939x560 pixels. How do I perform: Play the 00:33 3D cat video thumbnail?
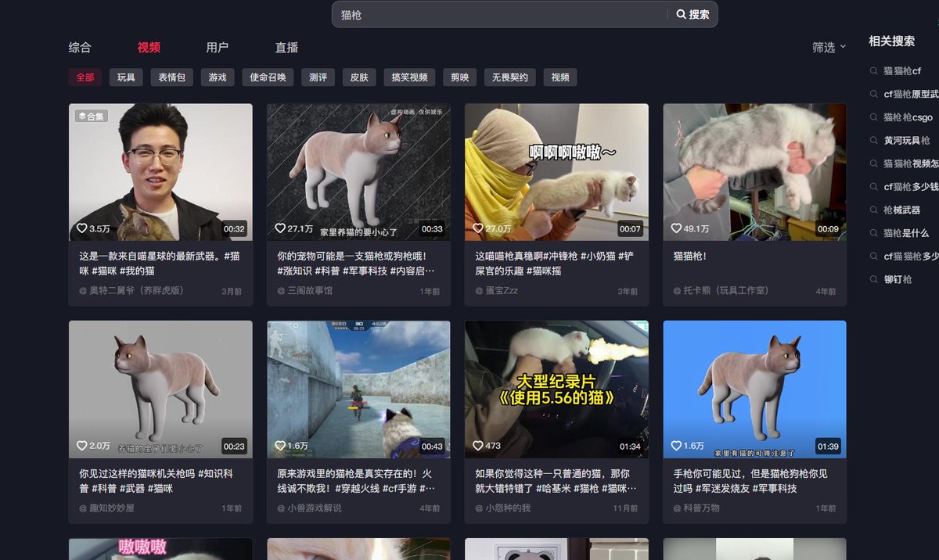pyautogui.click(x=358, y=172)
